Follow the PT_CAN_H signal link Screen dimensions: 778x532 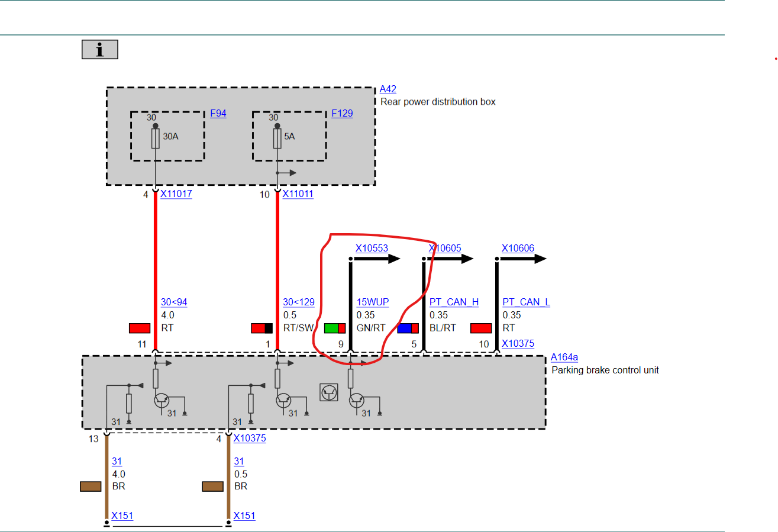(454, 302)
